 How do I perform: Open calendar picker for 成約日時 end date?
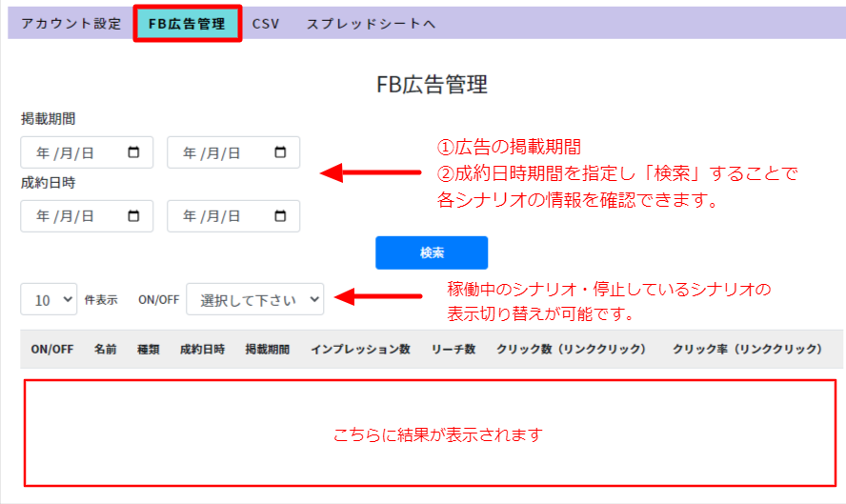click(x=280, y=216)
